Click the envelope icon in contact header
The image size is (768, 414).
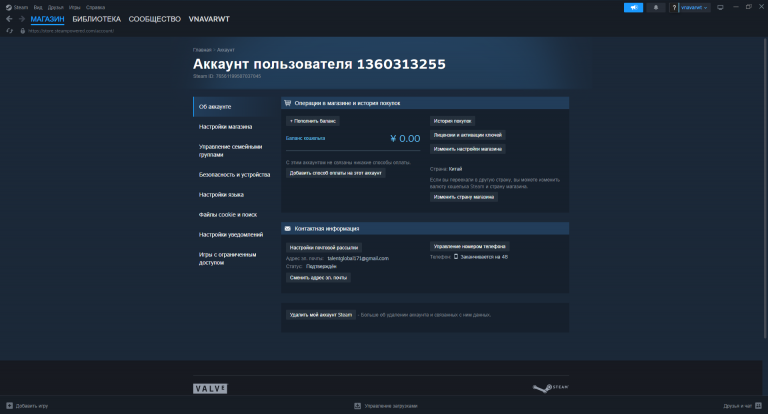coord(288,228)
